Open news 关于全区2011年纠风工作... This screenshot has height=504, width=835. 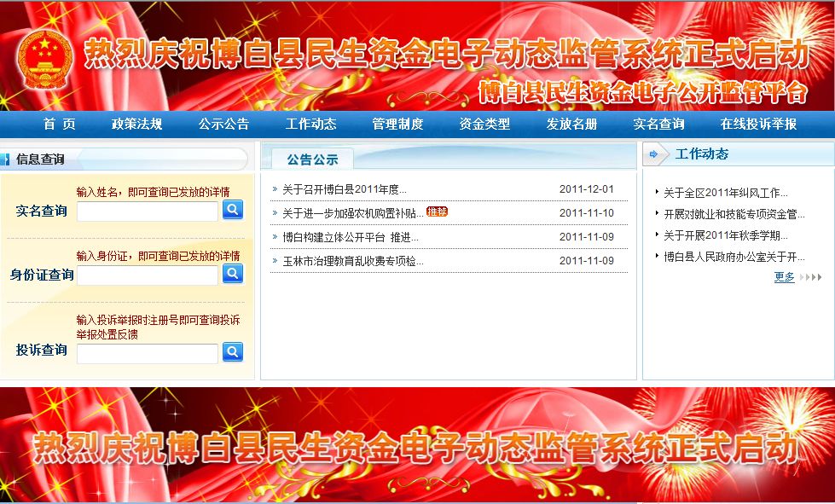click(726, 193)
